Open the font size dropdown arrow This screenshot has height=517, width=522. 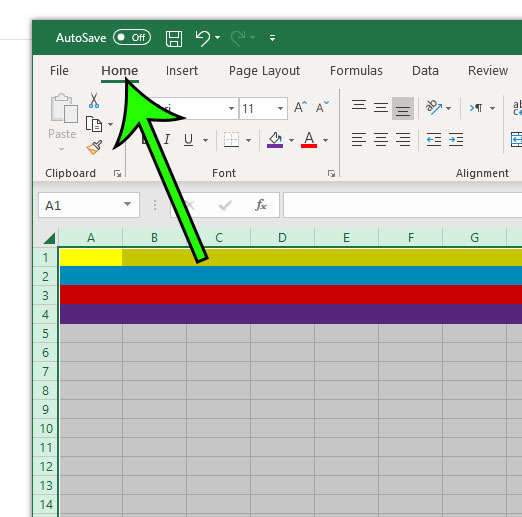click(x=280, y=108)
